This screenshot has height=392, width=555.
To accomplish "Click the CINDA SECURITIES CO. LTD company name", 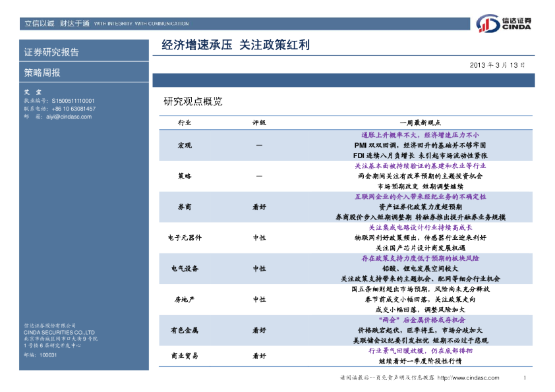I will tap(59, 333).
